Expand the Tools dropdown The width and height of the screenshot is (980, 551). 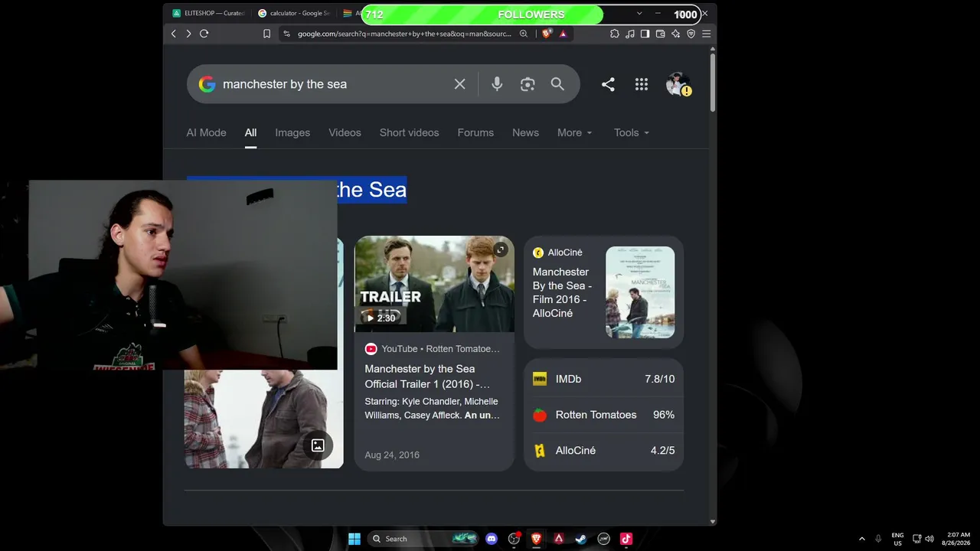click(631, 132)
